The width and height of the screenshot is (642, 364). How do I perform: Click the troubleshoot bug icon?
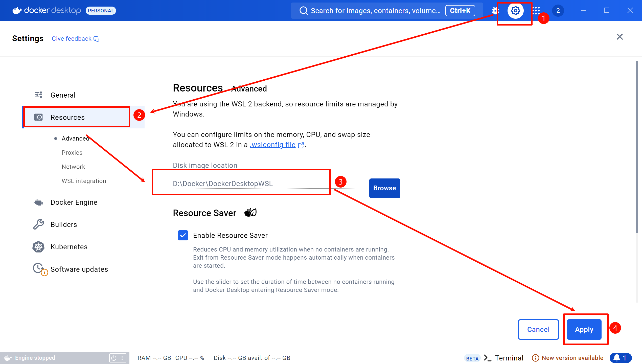(x=495, y=11)
